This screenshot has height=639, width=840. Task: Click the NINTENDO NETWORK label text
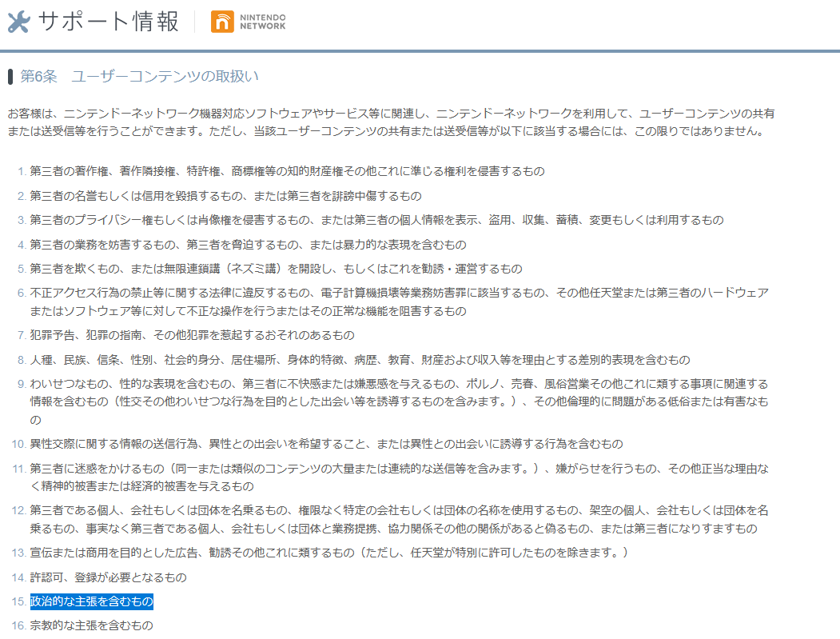pyautogui.click(x=262, y=22)
